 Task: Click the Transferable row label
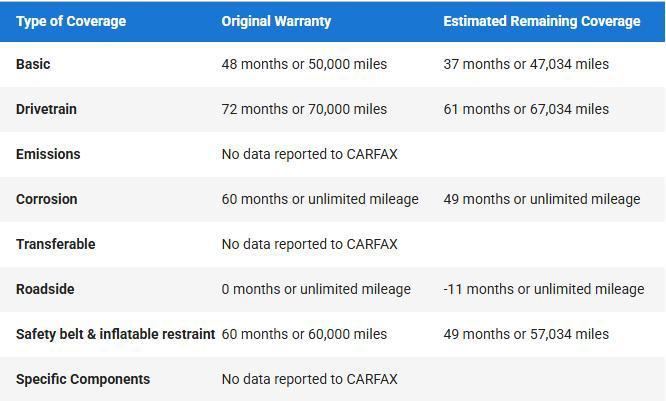(x=55, y=244)
